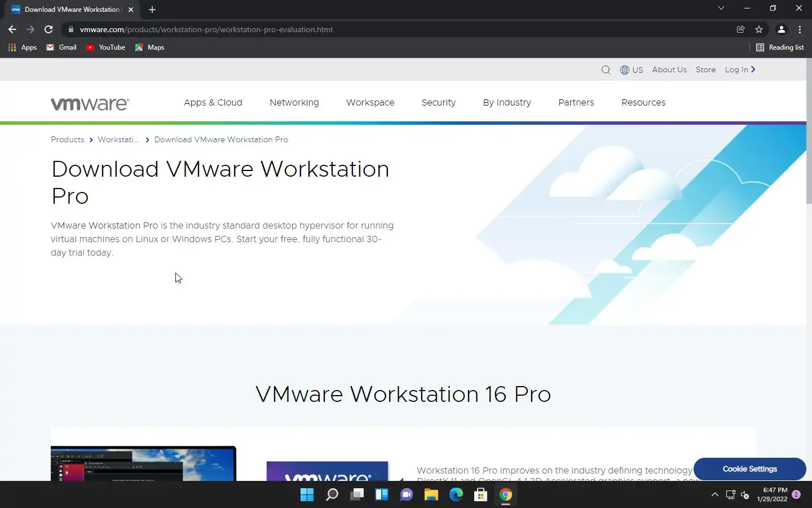Screen dimensions: 812x508
Task: Open the notification badge showing 2
Action: [796, 494]
